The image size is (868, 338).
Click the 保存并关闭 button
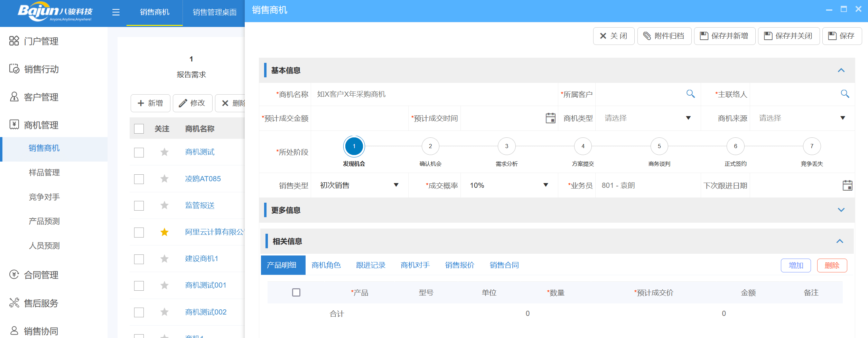[x=788, y=36]
